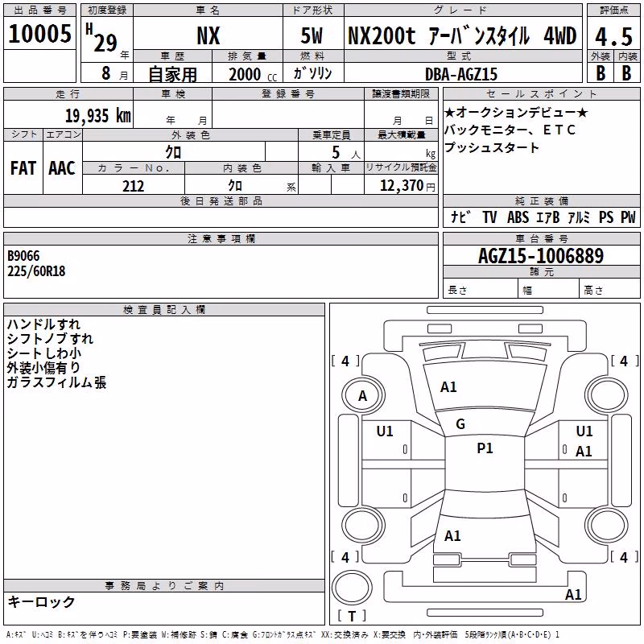Image resolution: width=644 pixels, height=644 pixels.
Task: Click ナビ in genuine equipment
Action: (x=460, y=217)
